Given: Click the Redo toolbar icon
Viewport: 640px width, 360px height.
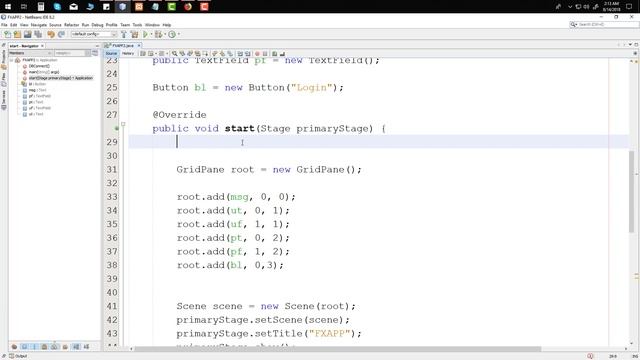Looking at the screenshot, I should 61,35.
